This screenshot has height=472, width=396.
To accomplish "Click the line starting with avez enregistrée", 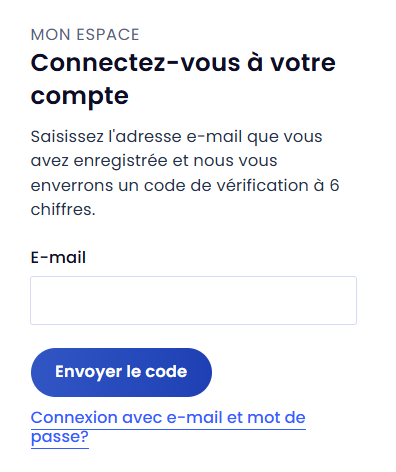I will [x=154, y=161].
